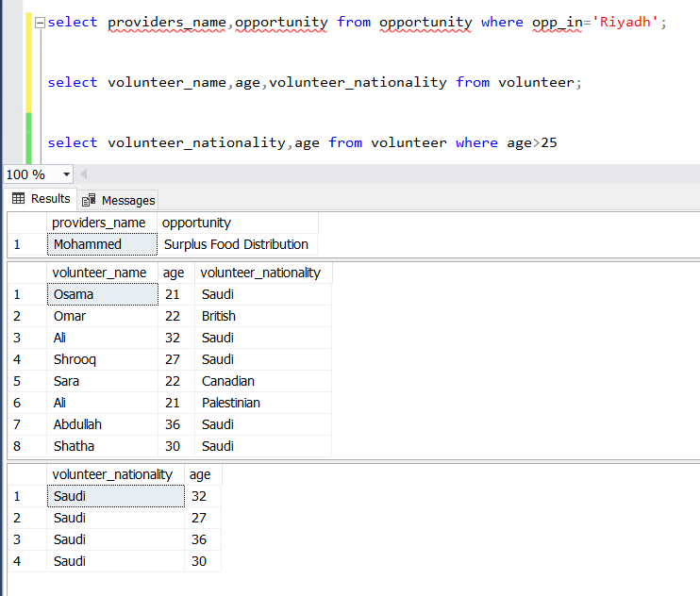Select the Shrooq cell
Screen dimensions: 700x596
coord(103,359)
